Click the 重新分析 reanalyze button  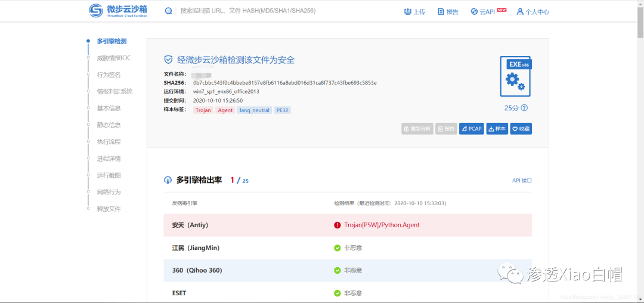(417, 129)
